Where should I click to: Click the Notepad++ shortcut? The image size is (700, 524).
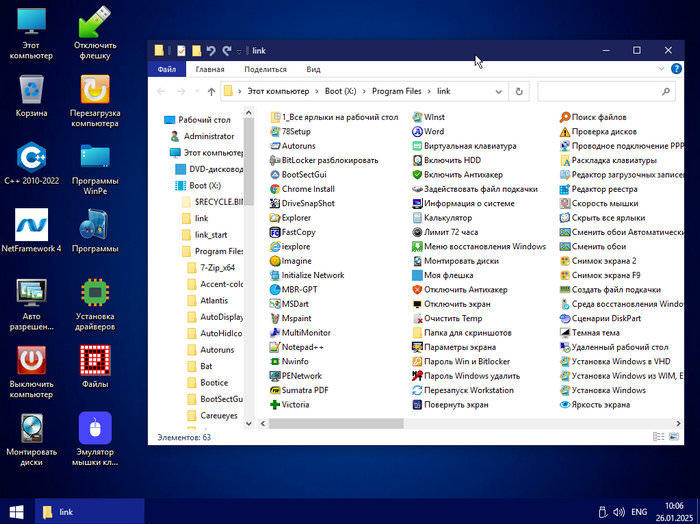coord(303,347)
